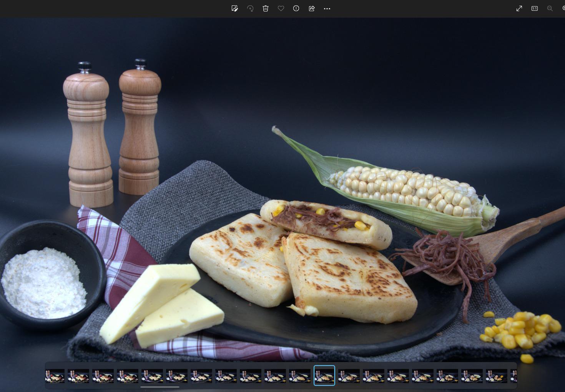Delete the photo with trash icon
Image resolution: width=565 pixels, height=392 pixels.
[x=266, y=8]
